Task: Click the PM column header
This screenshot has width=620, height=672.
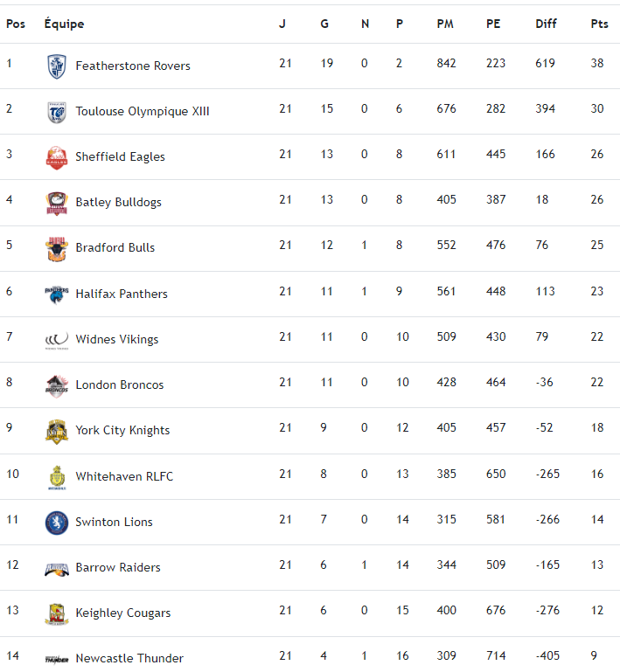Action: 445,24
